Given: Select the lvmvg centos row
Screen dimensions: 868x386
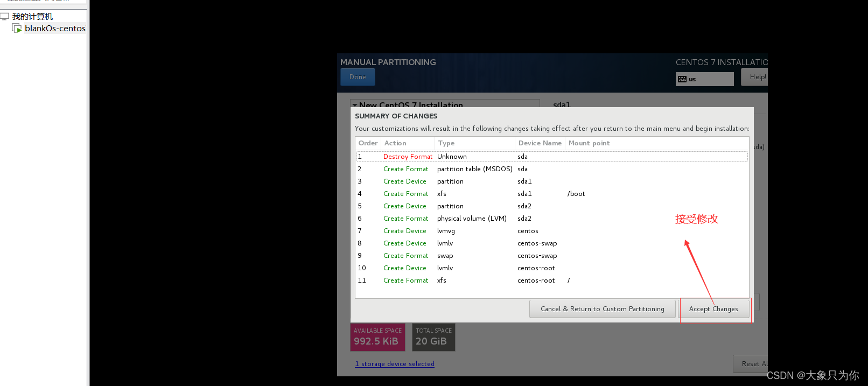Looking at the screenshot, I should click(x=552, y=231).
